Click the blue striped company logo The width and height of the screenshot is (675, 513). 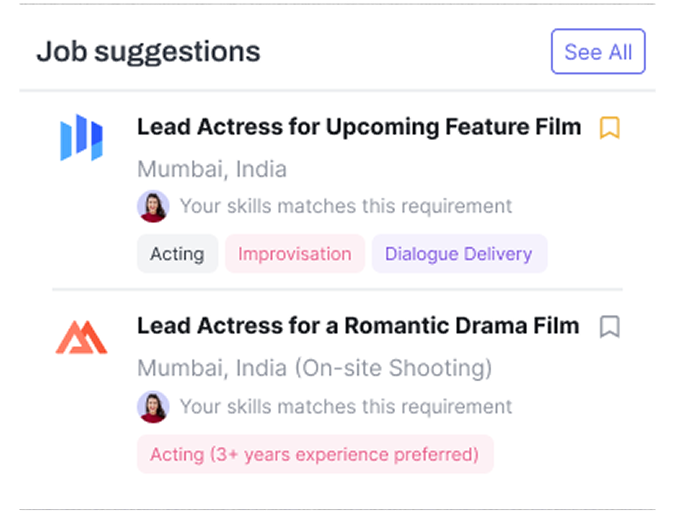click(81, 138)
